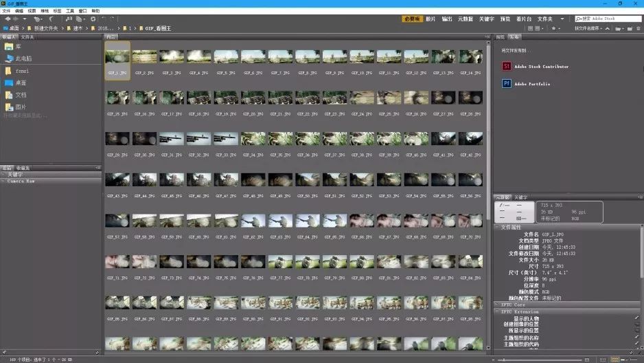This screenshot has height=363, width=644.
Task: Switch to the 过滤器 tab
Action: (x=7, y=168)
